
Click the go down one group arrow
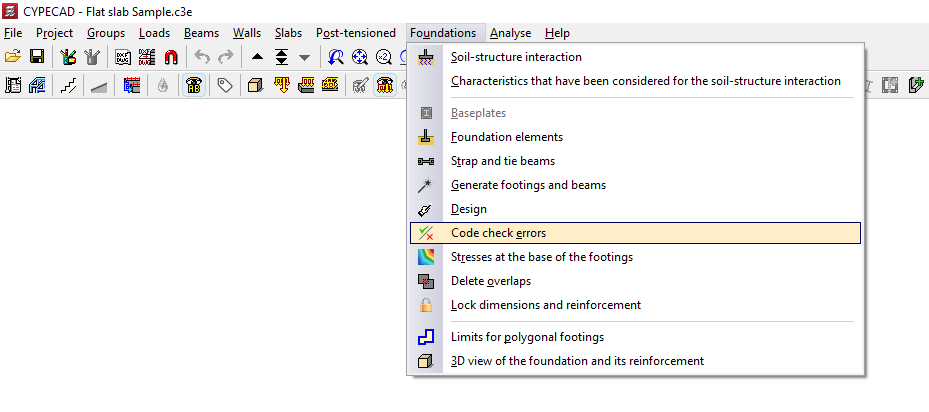click(305, 58)
